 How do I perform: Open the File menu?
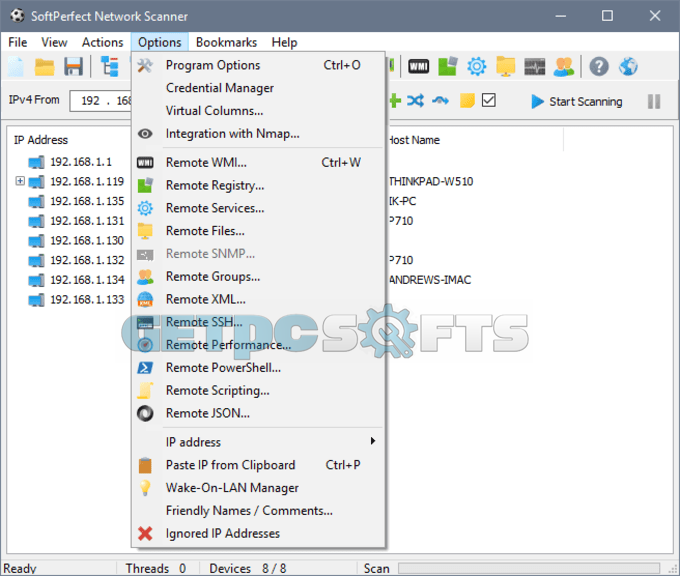pos(18,42)
